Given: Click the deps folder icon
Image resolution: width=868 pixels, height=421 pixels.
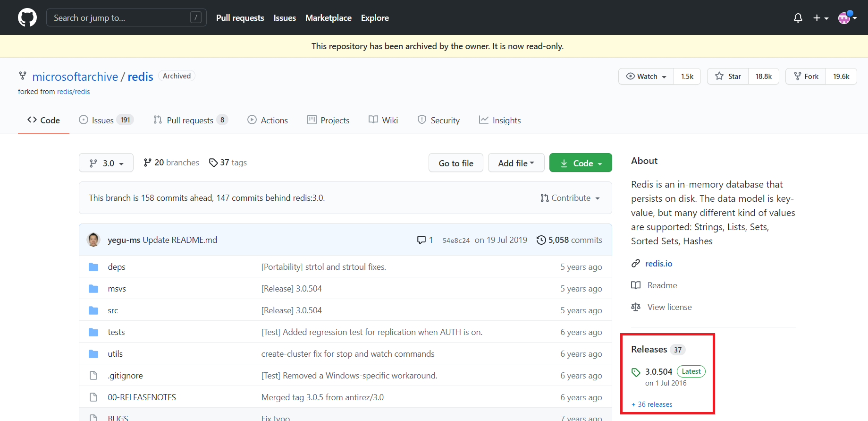Looking at the screenshot, I should [x=93, y=267].
